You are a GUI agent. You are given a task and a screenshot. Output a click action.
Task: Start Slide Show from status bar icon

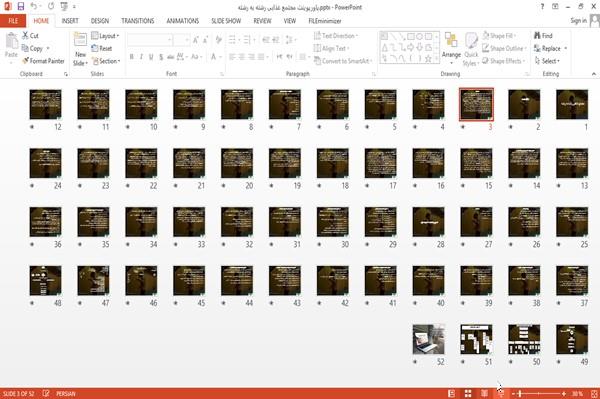[x=501, y=394]
